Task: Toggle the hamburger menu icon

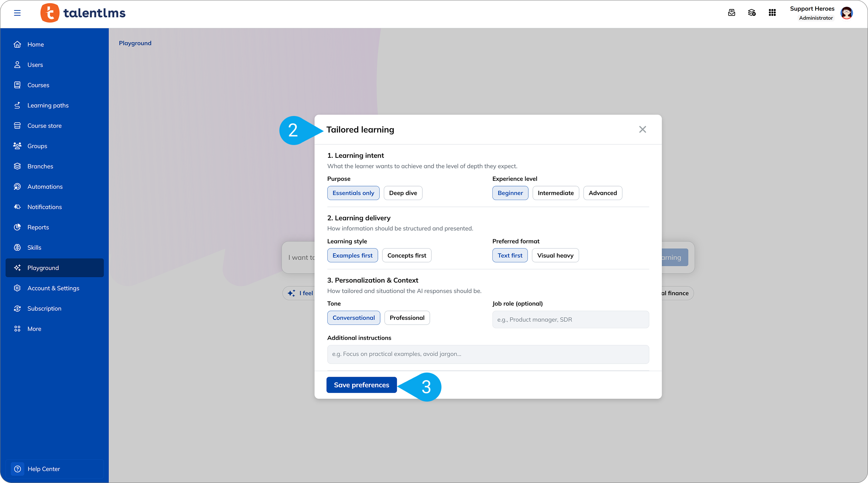Action: click(17, 13)
